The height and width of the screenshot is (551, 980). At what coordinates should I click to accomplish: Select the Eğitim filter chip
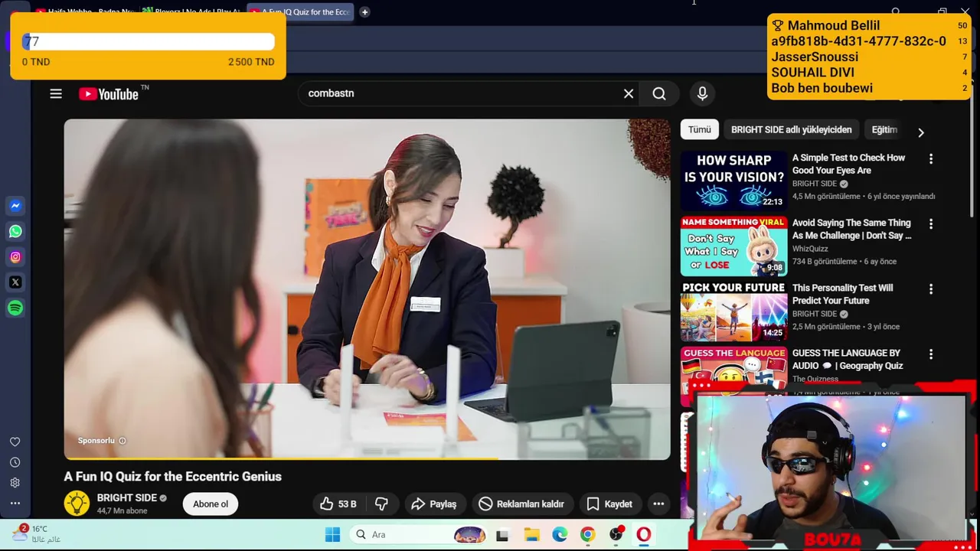(x=884, y=129)
